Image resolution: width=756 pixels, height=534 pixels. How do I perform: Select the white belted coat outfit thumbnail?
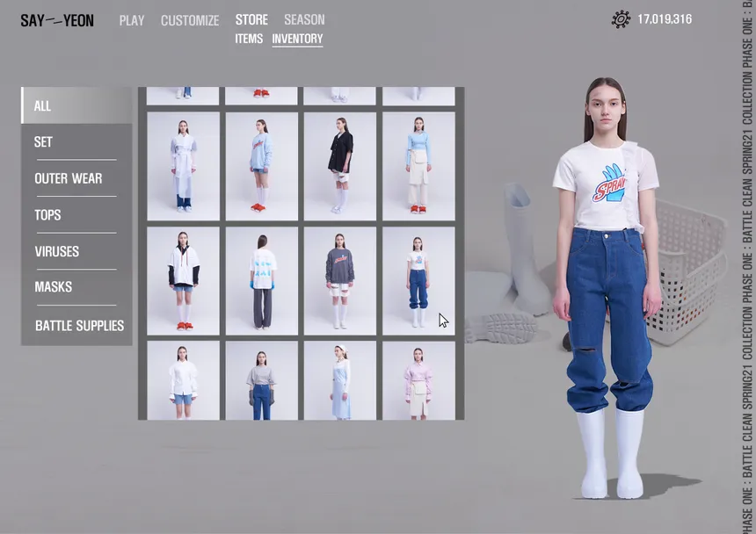click(183, 166)
